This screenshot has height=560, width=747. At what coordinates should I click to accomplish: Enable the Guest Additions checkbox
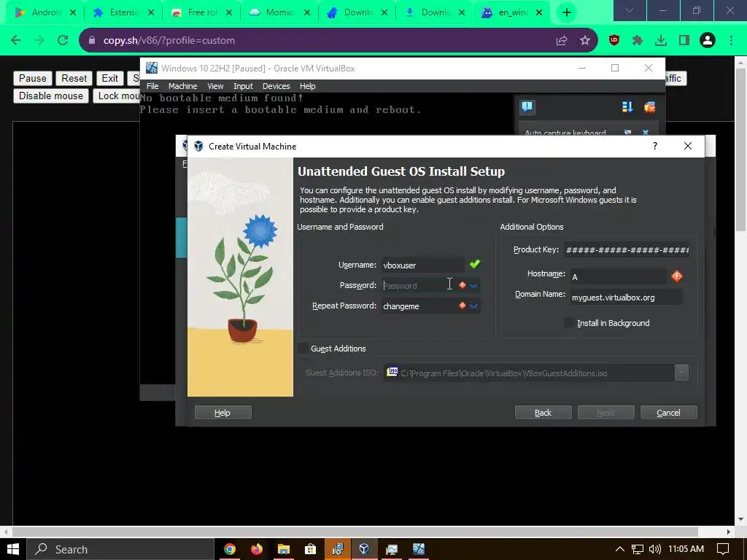(303, 349)
